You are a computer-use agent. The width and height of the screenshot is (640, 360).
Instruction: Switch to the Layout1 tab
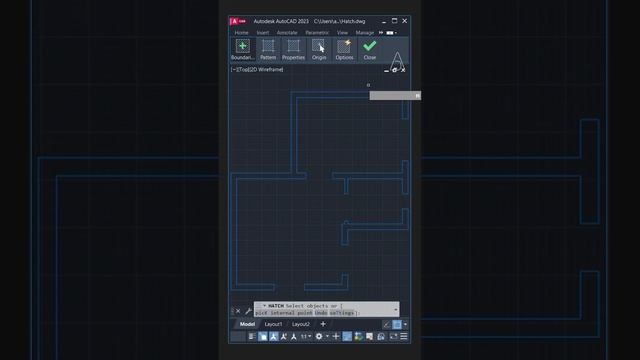(273, 324)
